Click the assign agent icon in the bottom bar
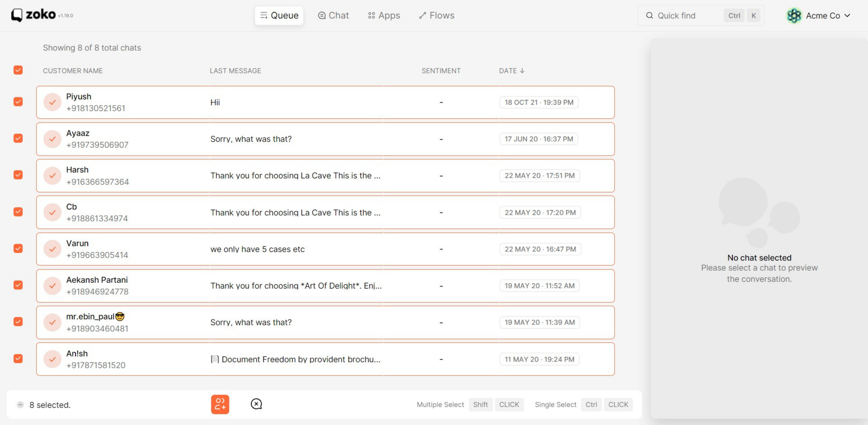The height and width of the screenshot is (425, 868). [220, 404]
